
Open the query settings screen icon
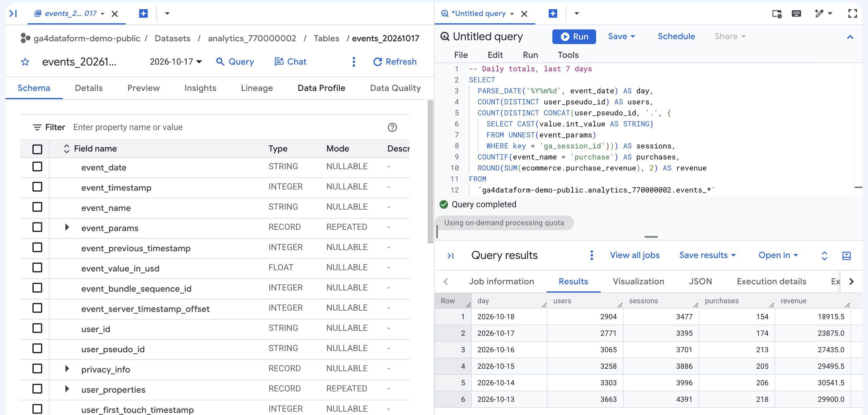tap(777, 14)
